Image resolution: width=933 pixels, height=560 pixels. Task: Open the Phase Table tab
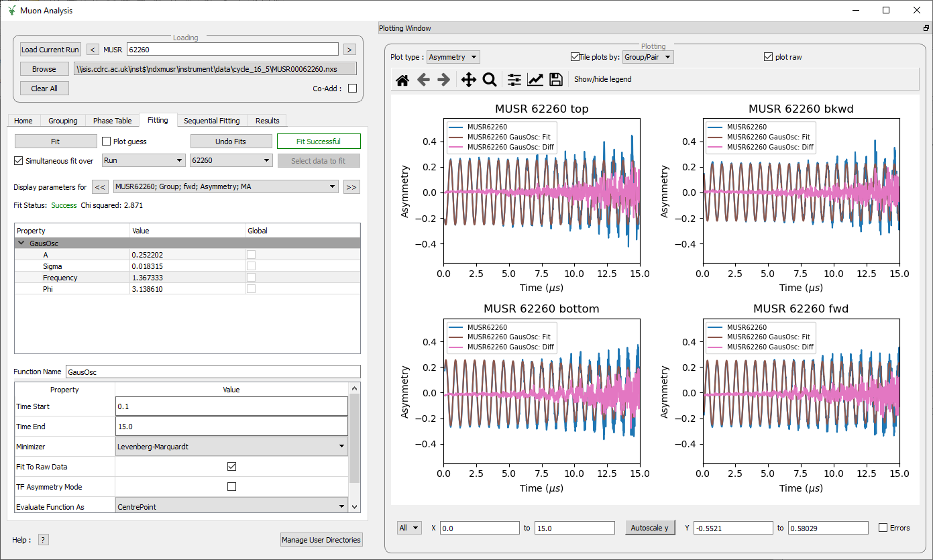point(112,121)
